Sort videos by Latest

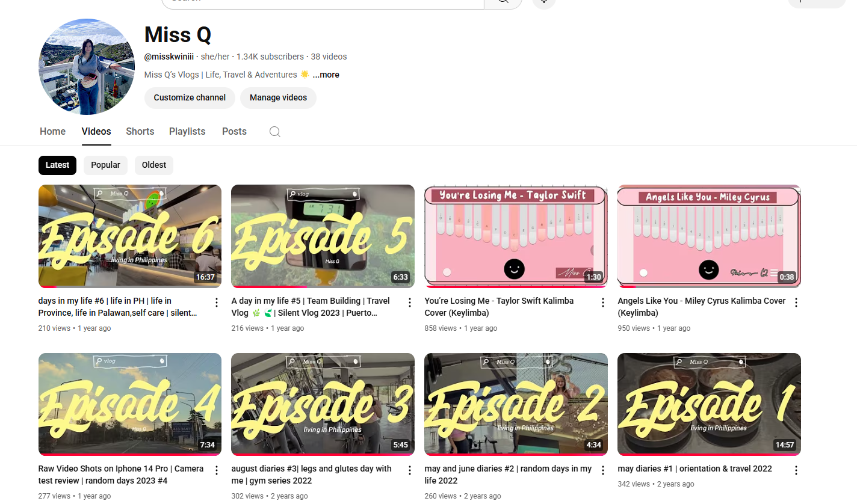click(x=57, y=165)
